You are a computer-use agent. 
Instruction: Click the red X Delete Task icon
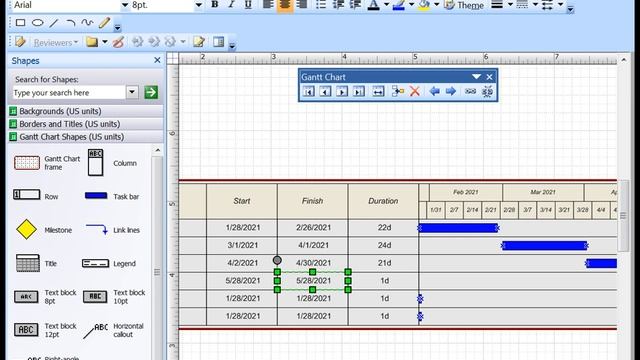pos(415,91)
